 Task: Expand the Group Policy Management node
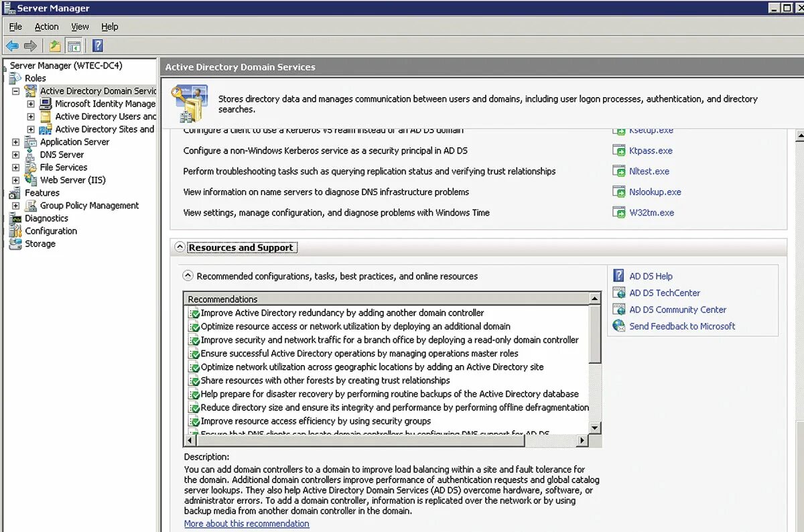point(16,205)
